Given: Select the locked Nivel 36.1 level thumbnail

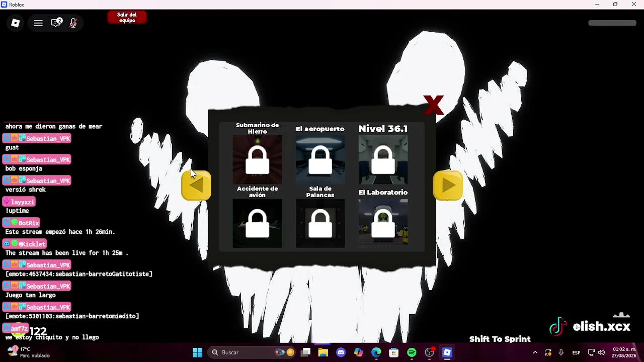Looking at the screenshot, I should (383, 160).
